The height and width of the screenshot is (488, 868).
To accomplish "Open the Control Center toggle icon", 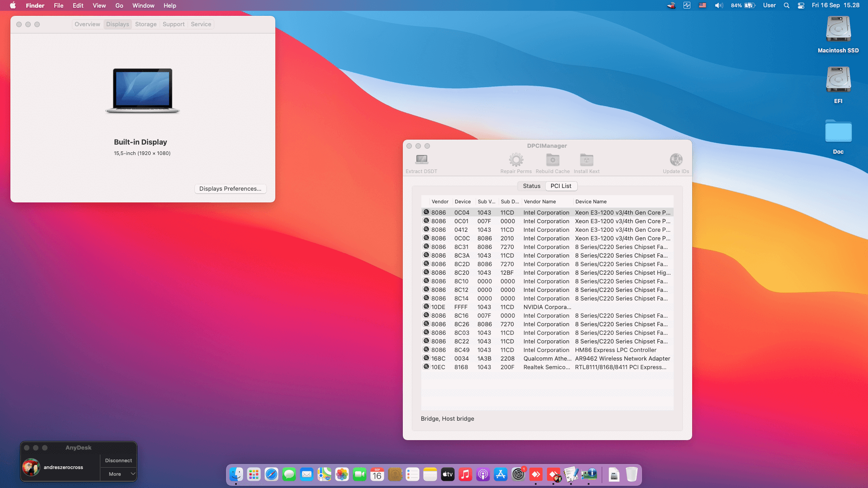I will tap(801, 5).
